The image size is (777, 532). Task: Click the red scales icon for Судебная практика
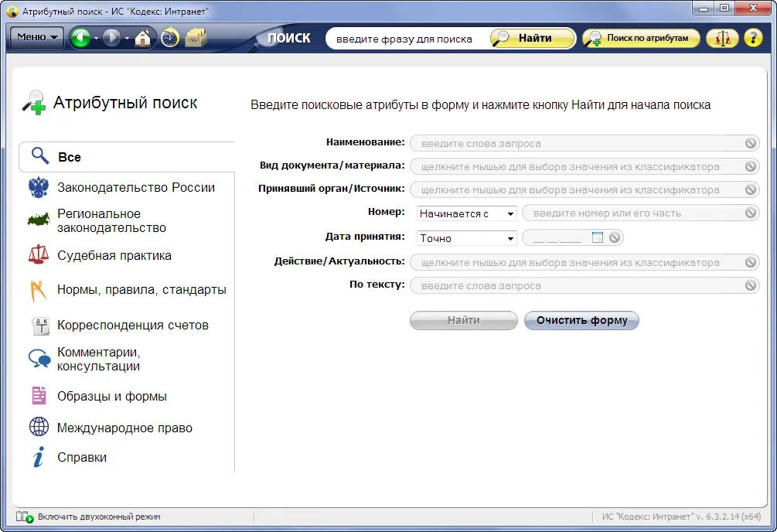(38, 254)
